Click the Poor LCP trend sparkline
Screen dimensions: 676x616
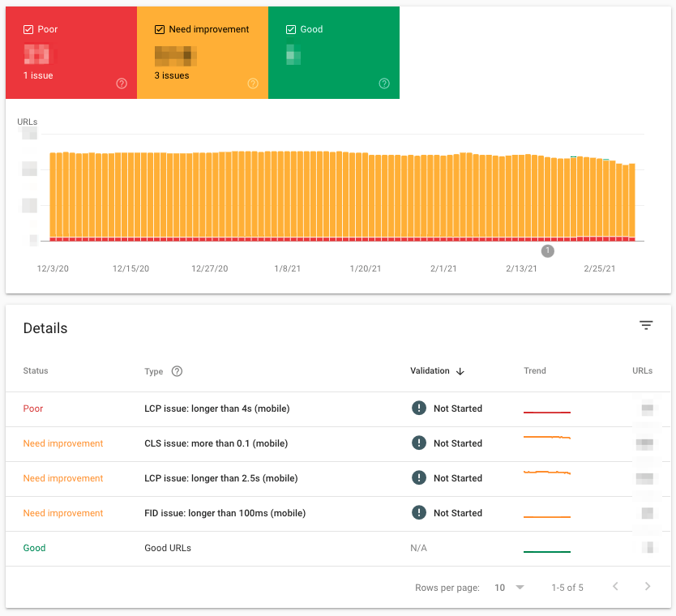[x=546, y=412]
